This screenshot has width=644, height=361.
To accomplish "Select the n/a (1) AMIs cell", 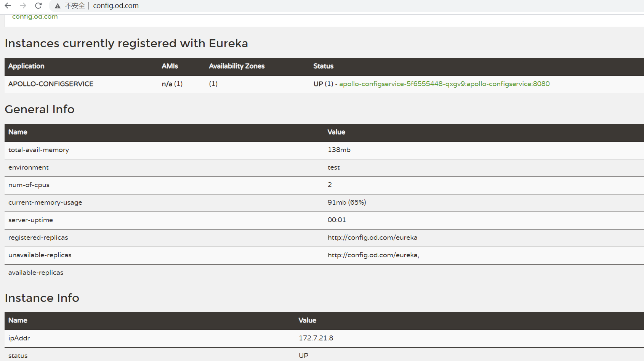I will click(x=172, y=84).
